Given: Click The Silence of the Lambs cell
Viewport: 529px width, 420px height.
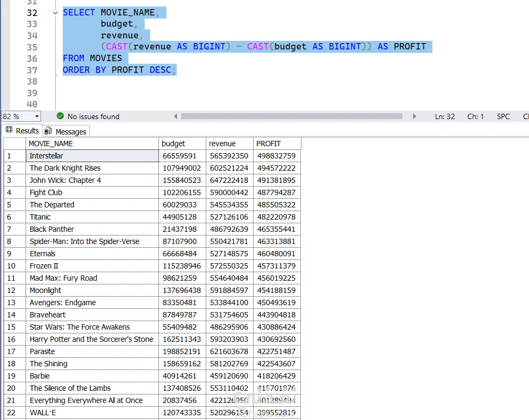Looking at the screenshot, I should [x=92, y=388].
